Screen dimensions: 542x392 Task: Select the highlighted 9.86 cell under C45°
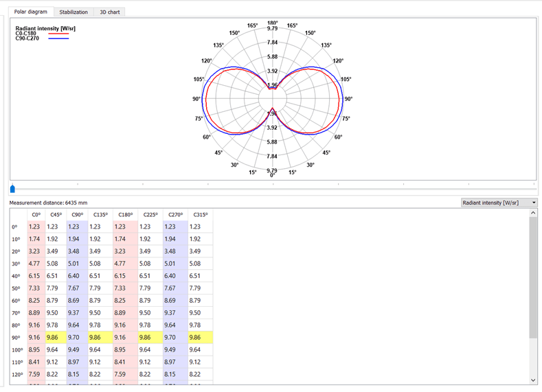click(x=52, y=338)
